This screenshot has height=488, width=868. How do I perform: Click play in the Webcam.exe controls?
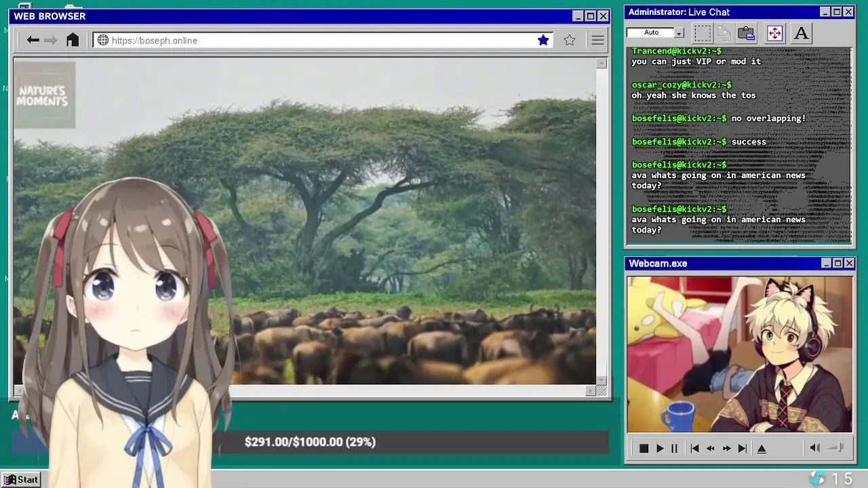[x=660, y=449]
